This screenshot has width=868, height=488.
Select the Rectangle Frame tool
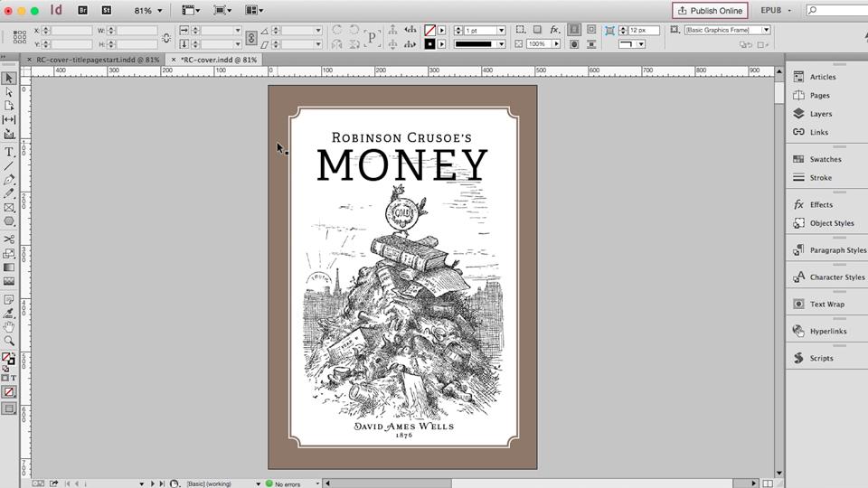pyautogui.click(x=9, y=208)
